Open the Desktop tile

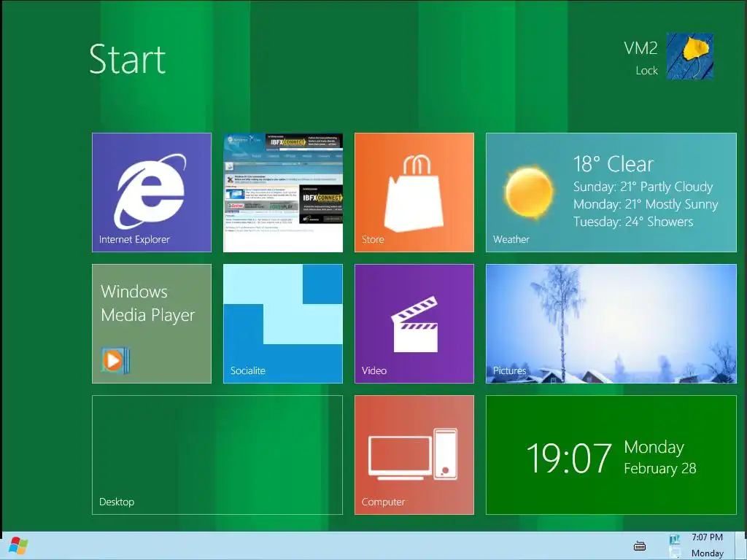click(217, 455)
